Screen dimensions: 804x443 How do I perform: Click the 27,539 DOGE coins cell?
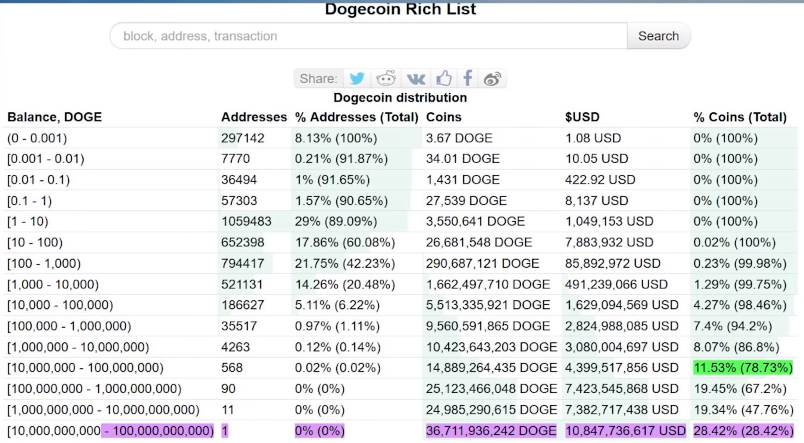pyautogui.click(x=466, y=201)
